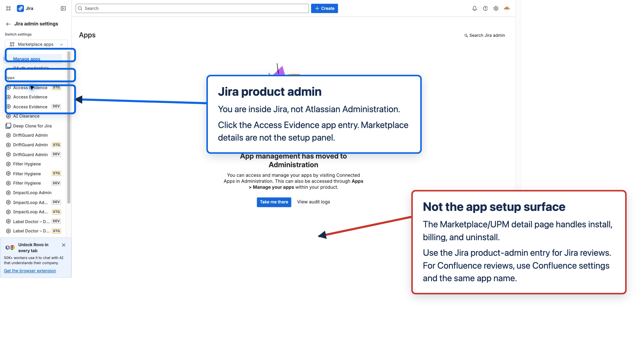Open View audit logs
Viewport: 644px width, 347px height.
(x=313, y=202)
